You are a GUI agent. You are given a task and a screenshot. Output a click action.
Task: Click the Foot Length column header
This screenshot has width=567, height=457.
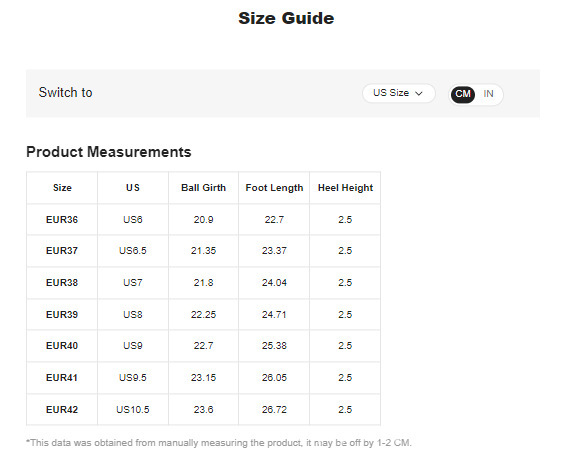tap(274, 188)
